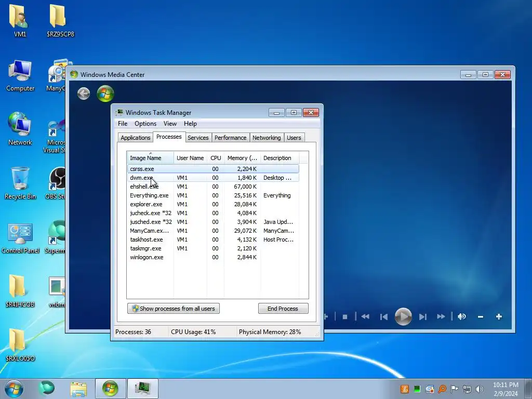Switch to the Services tab

(x=198, y=137)
